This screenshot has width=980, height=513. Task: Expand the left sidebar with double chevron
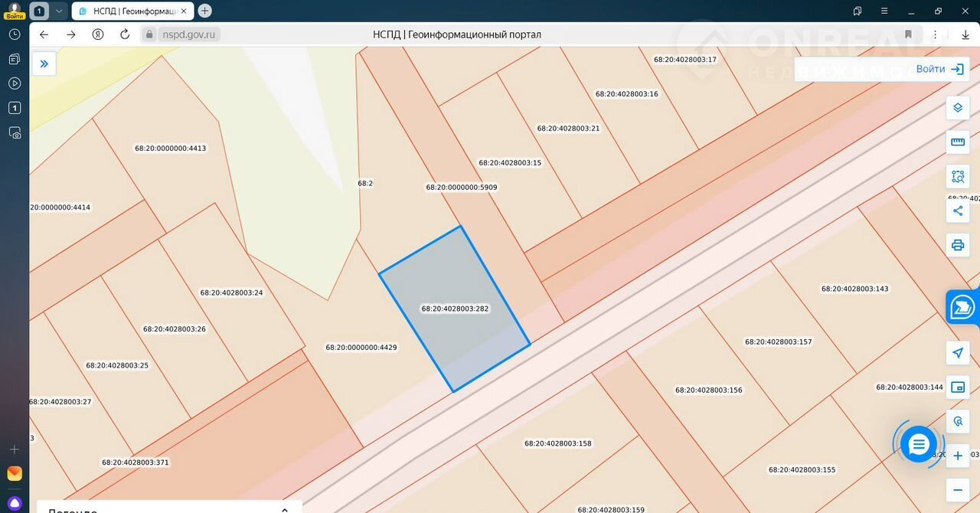coord(44,64)
